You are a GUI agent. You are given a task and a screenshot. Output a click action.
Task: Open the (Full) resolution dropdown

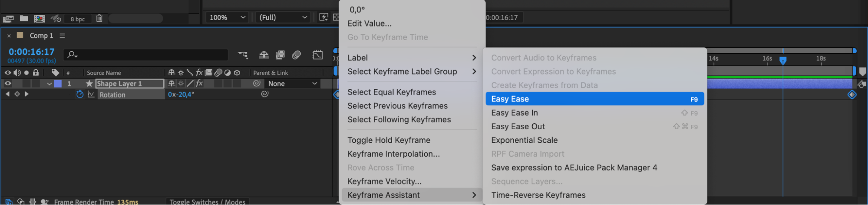point(283,17)
